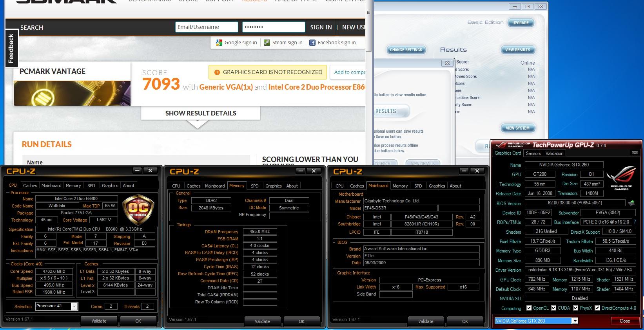Viewport: 644px width, 330px height.
Task: Toggle the PhysX checkbox
Action: click(x=576, y=308)
